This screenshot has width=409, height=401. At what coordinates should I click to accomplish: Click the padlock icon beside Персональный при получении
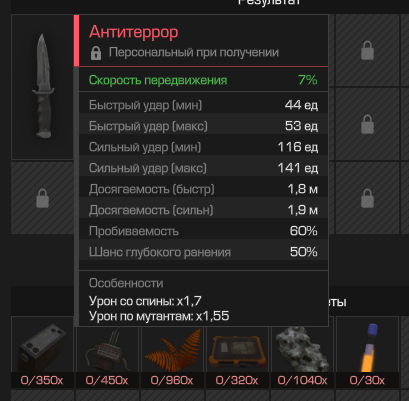[x=96, y=53]
